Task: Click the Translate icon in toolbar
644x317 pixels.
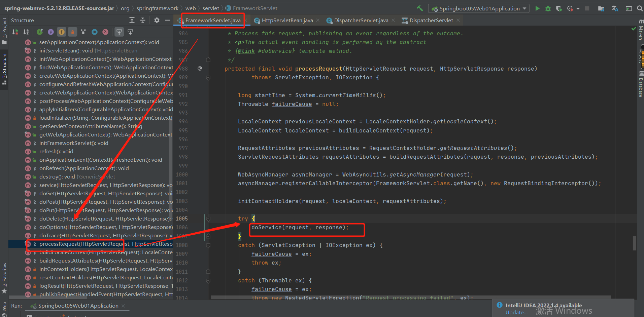Action: (615, 8)
